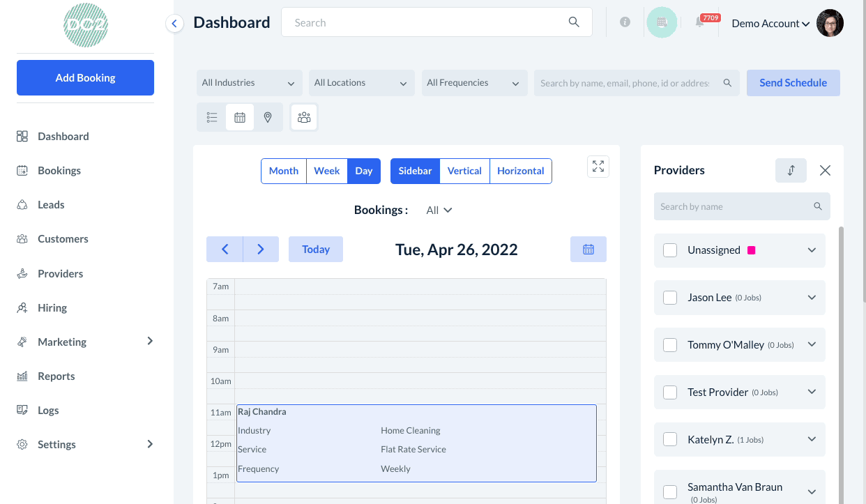Click the sort providers arrows button
Viewport: 866px width, 504px height.
click(791, 170)
